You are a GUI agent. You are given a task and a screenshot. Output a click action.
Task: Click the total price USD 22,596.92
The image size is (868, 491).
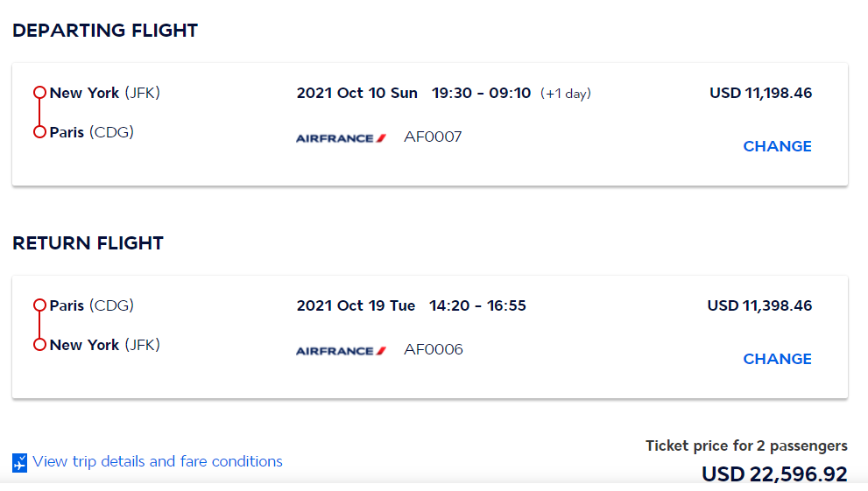coord(774,474)
